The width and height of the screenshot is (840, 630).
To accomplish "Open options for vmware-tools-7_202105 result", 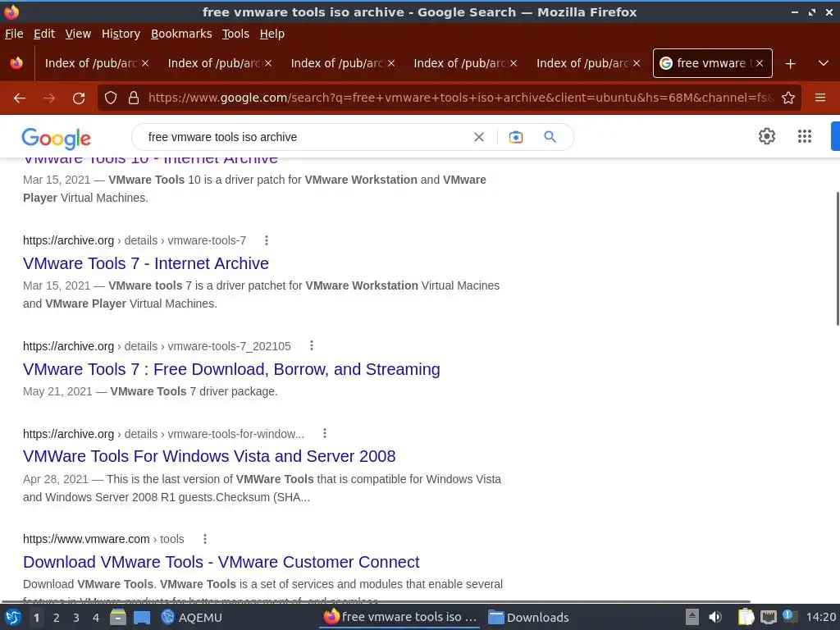I will point(311,346).
